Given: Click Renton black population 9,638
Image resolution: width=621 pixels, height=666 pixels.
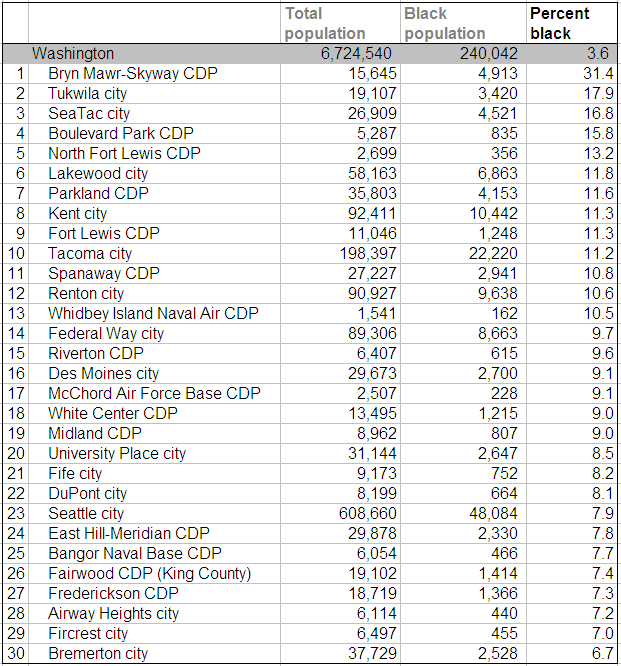Looking at the screenshot, I should [x=498, y=293].
